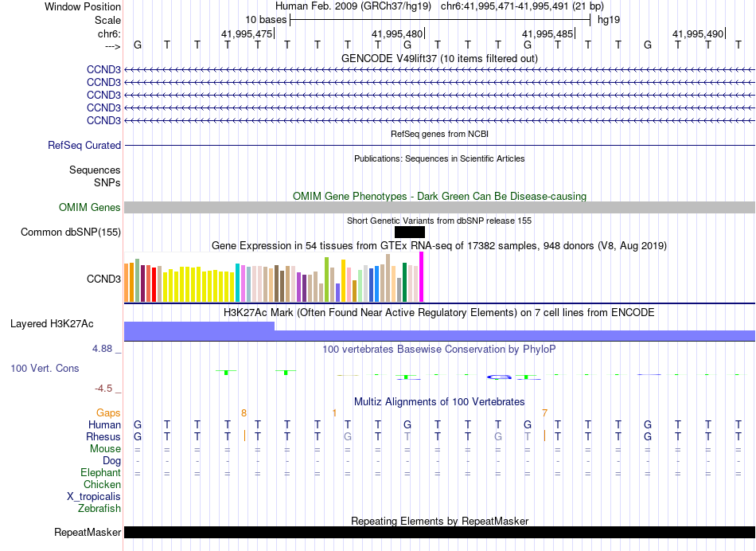
Task: Click the Chicken species label
Action: pyautogui.click(x=102, y=484)
